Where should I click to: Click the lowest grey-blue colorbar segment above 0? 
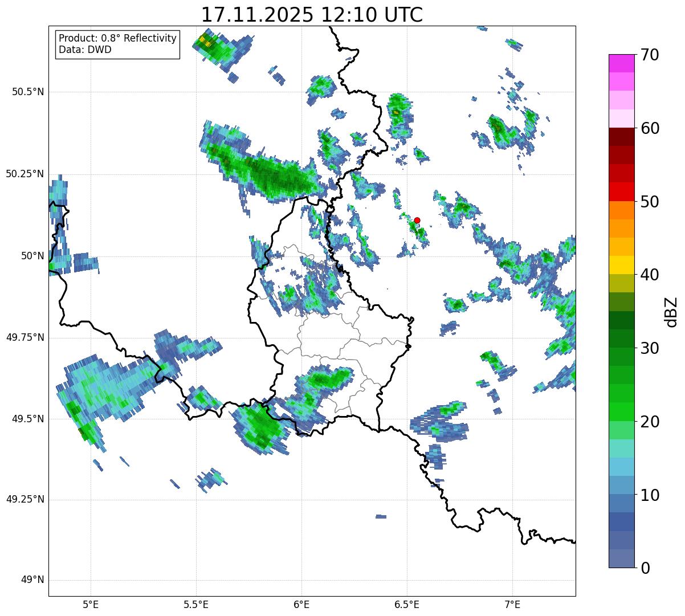[621, 558]
